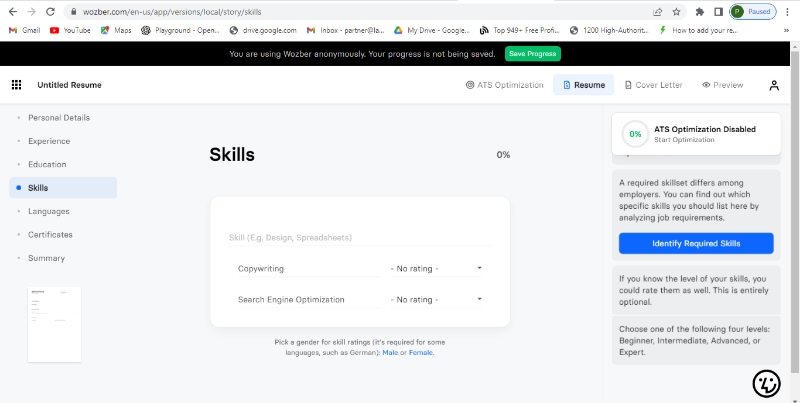800x403 pixels.
Task: Switch to the ATS Optimization tab
Action: (505, 85)
